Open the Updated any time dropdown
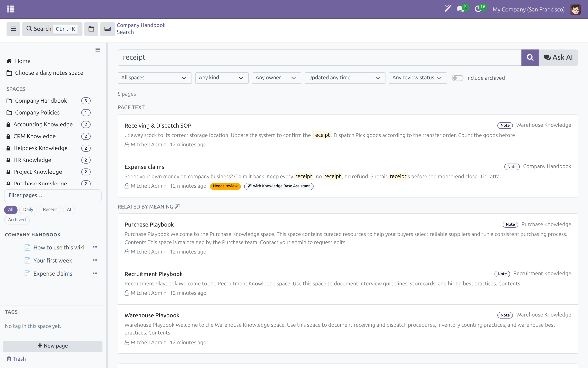Image resolution: width=588 pixels, height=368 pixels. [345, 78]
